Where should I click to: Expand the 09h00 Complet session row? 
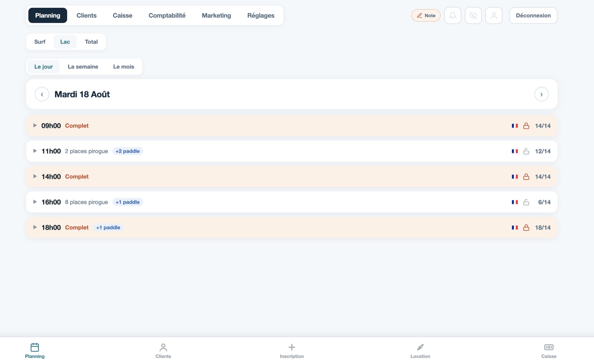click(x=292, y=126)
